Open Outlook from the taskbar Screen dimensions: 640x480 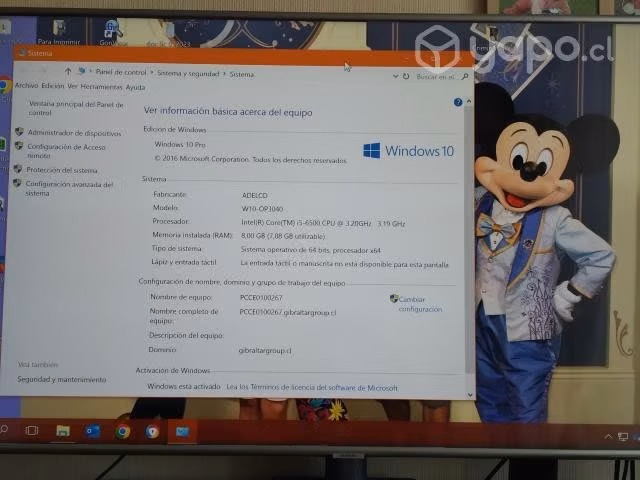(92, 431)
